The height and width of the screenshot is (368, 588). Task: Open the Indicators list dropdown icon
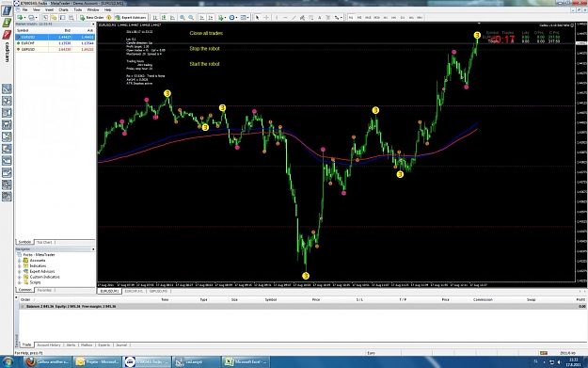pyautogui.click(x=222, y=17)
